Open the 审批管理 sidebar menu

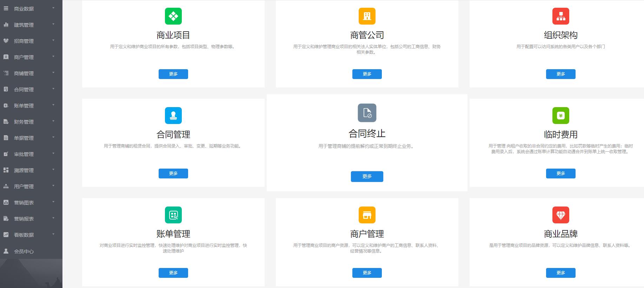coord(31,154)
